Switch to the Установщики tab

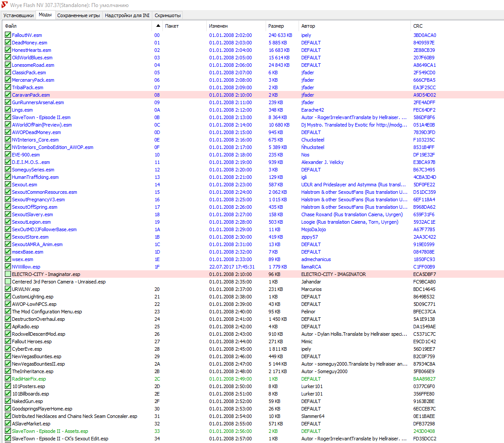coord(18,15)
